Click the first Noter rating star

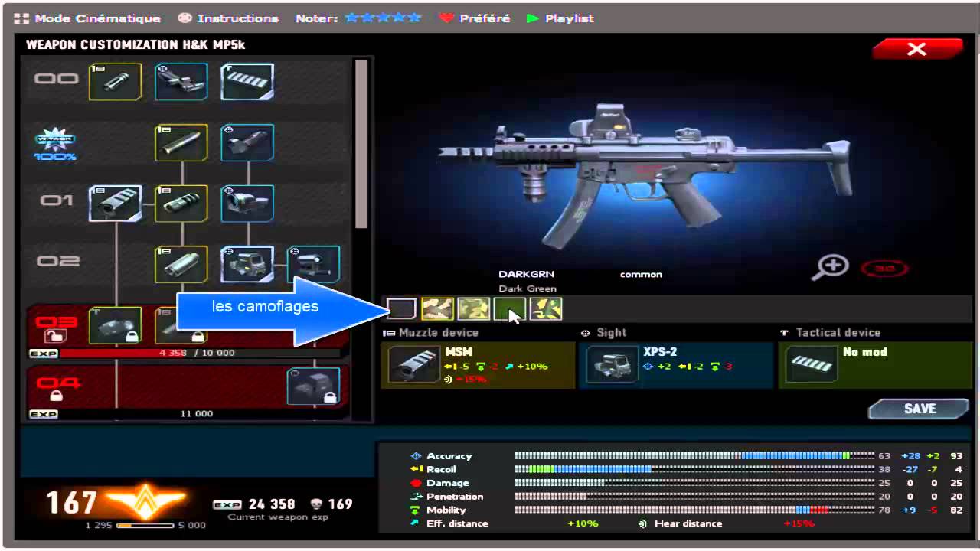[352, 18]
